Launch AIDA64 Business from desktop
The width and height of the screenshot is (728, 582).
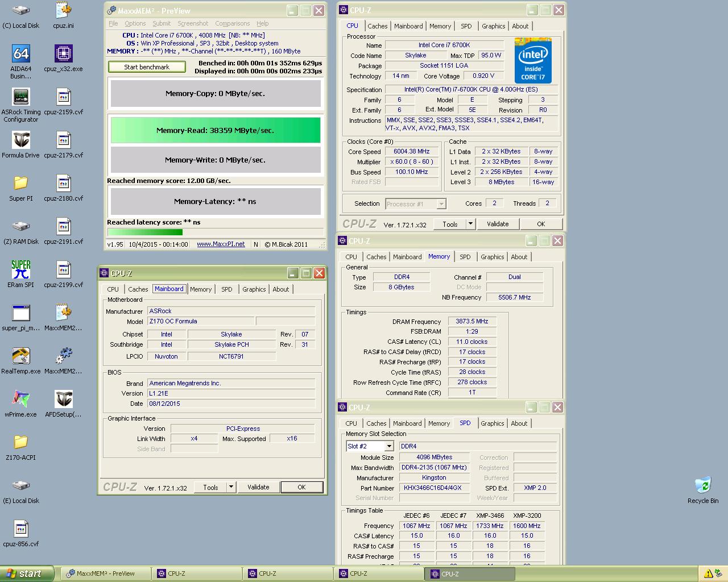[21, 62]
